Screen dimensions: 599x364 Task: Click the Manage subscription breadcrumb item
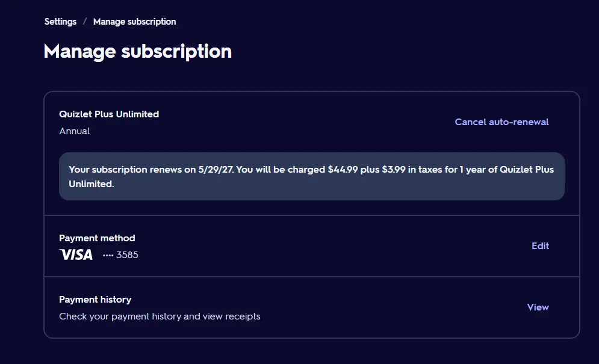click(x=134, y=22)
